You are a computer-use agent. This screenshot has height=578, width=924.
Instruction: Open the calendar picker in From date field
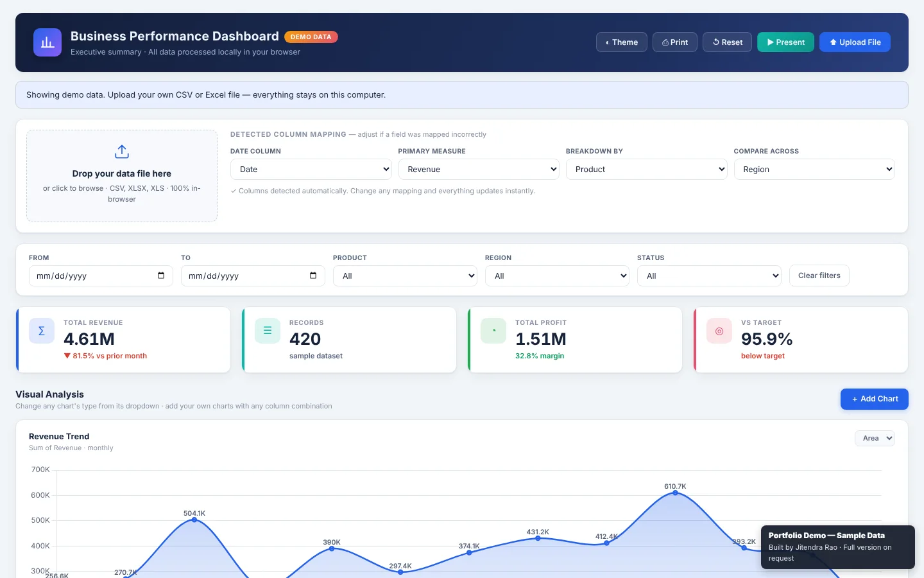point(161,276)
